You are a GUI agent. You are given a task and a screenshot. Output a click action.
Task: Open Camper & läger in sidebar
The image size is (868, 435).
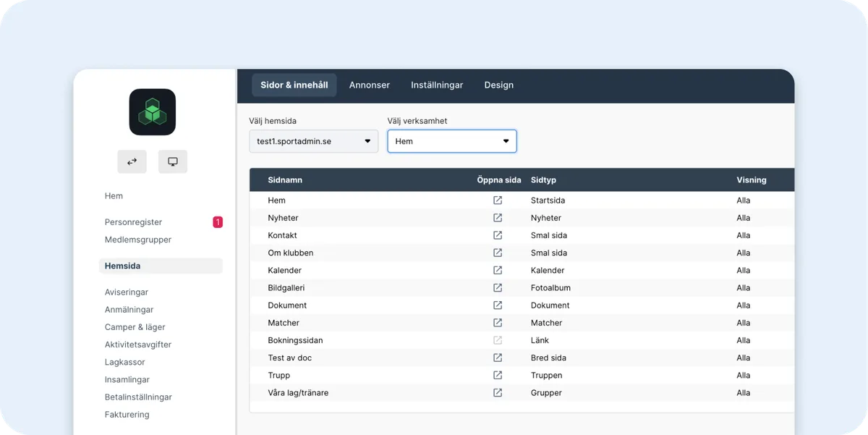pyautogui.click(x=135, y=327)
